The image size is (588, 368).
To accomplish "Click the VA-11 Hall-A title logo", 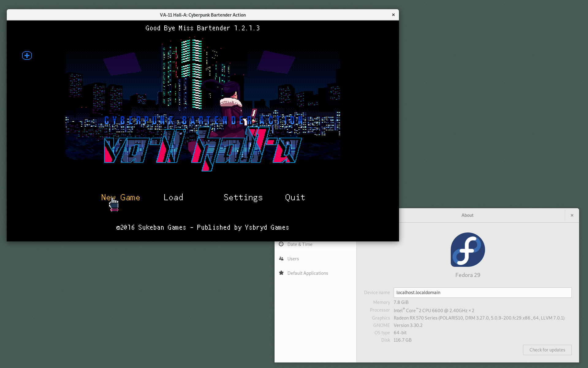I will 203,149.
